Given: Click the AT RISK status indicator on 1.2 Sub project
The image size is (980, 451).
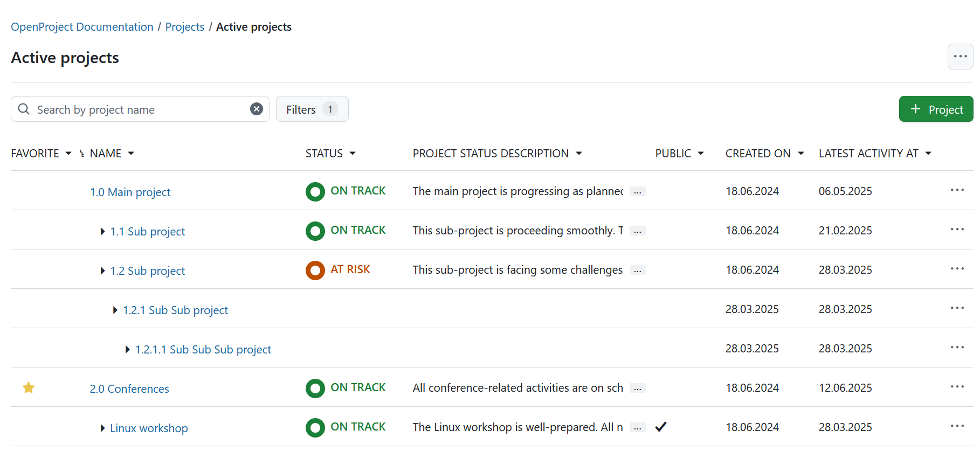Looking at the screenshot, I should point(315,270).
